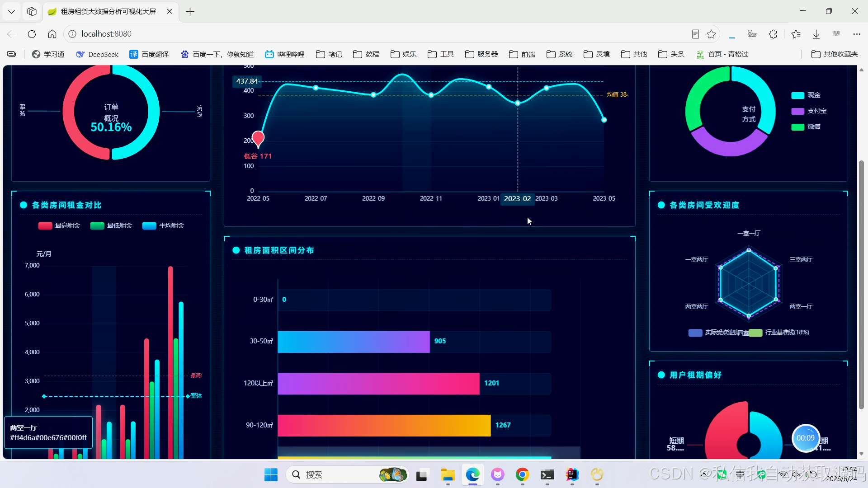Expand the 其他收藏夹 folder
868x488 pixels.
(835, 54)
